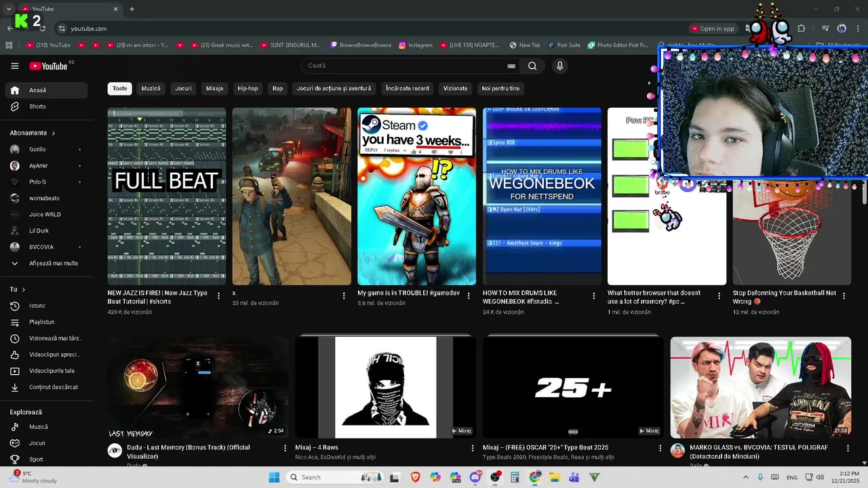Screen dimensions: 868x488
Task: Open Shorts from the sidebar
Action: click(46, 106)
